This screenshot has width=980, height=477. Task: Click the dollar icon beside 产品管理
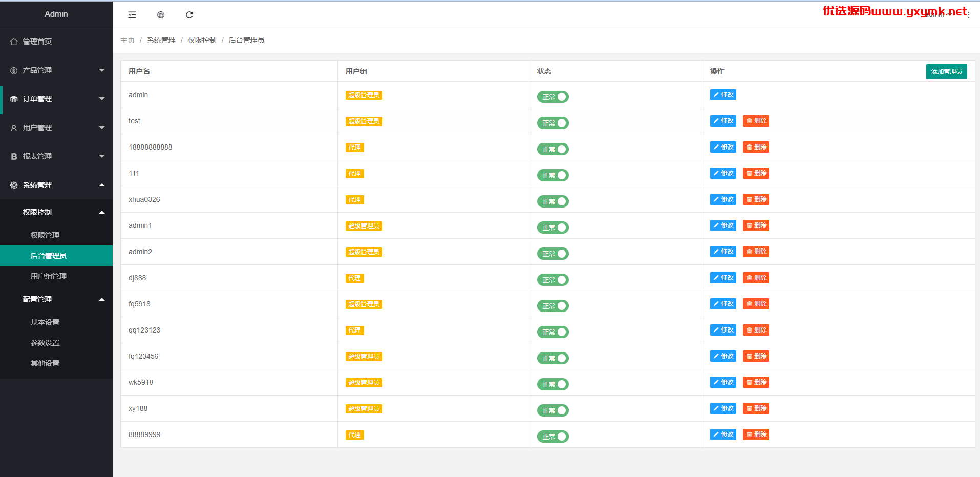[14, 70]
